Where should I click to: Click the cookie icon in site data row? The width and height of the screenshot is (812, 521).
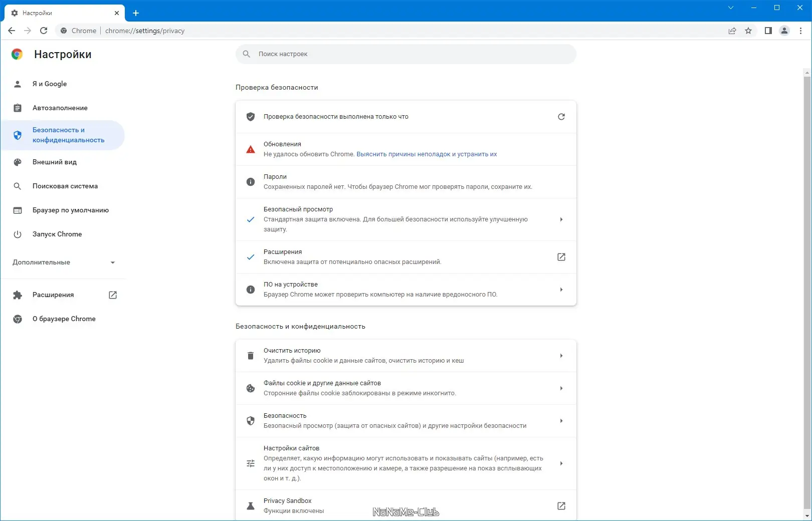point(251,388)
